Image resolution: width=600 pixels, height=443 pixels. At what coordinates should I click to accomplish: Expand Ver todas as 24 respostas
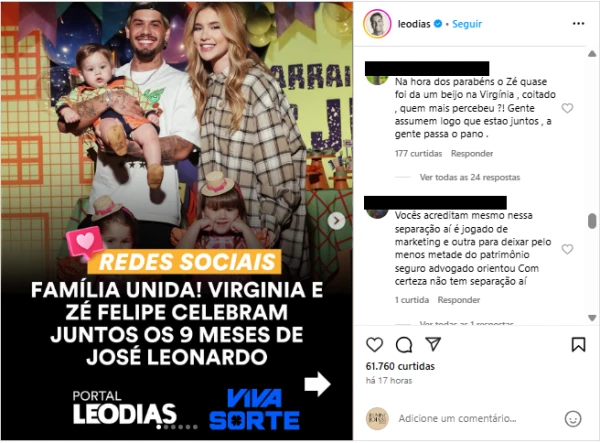470,178
